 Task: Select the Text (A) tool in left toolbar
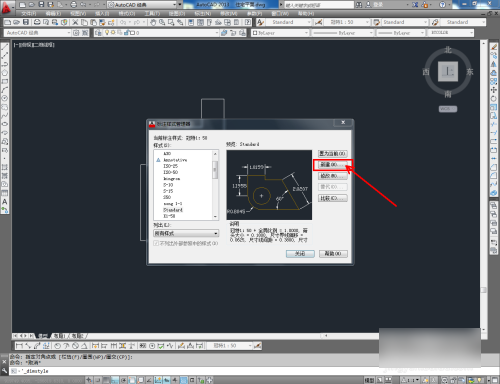coord(5,202)
